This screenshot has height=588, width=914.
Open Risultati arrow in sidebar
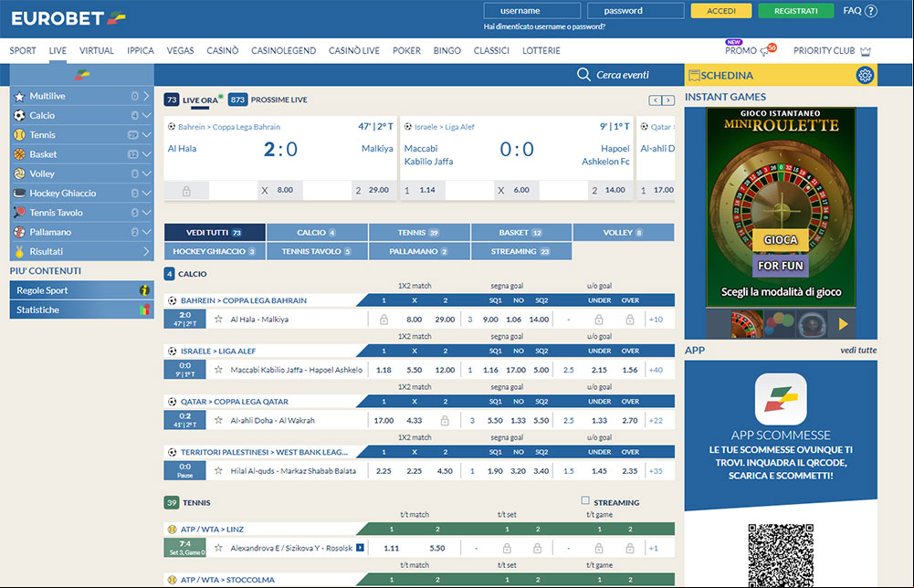pos(146,251)
